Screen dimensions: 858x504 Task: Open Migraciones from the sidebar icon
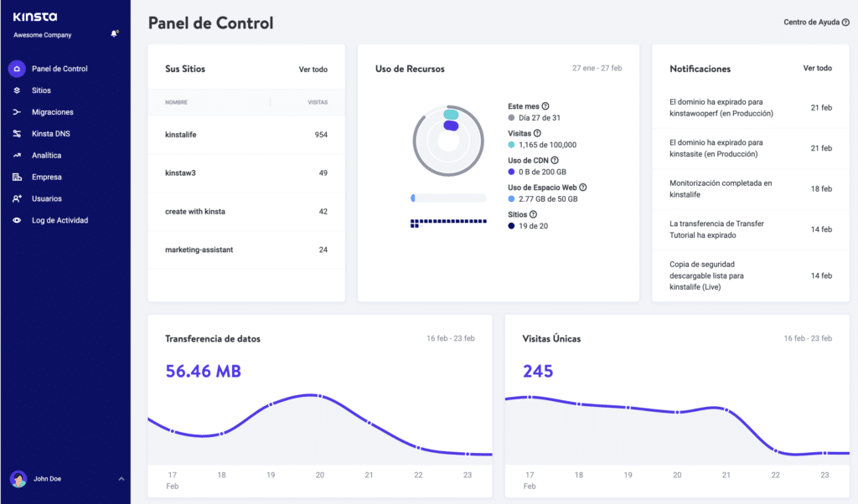[x=15, y=111]
